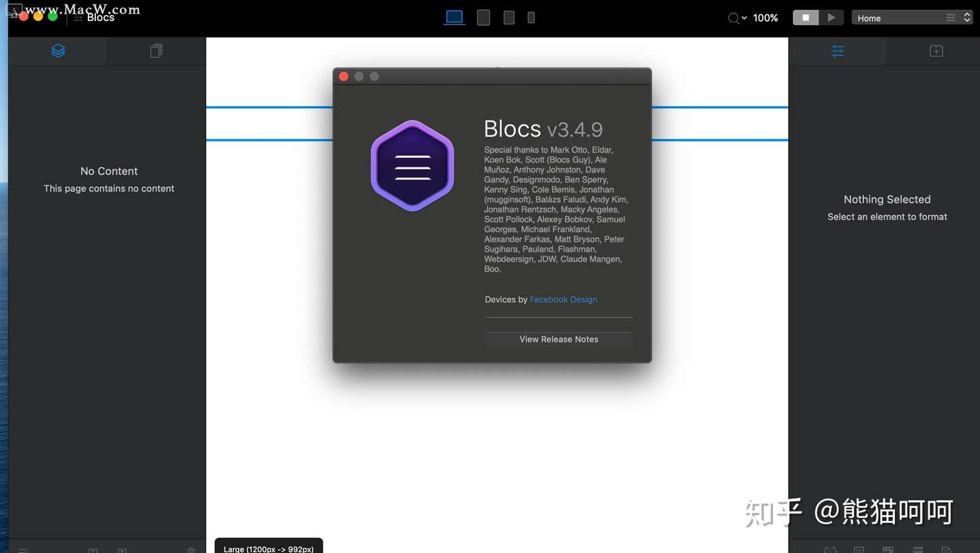The image size is (980, 553).
Task: Switch to the mobile phone breakpoint
Action: pyautogui.click(x=532, y=18)
